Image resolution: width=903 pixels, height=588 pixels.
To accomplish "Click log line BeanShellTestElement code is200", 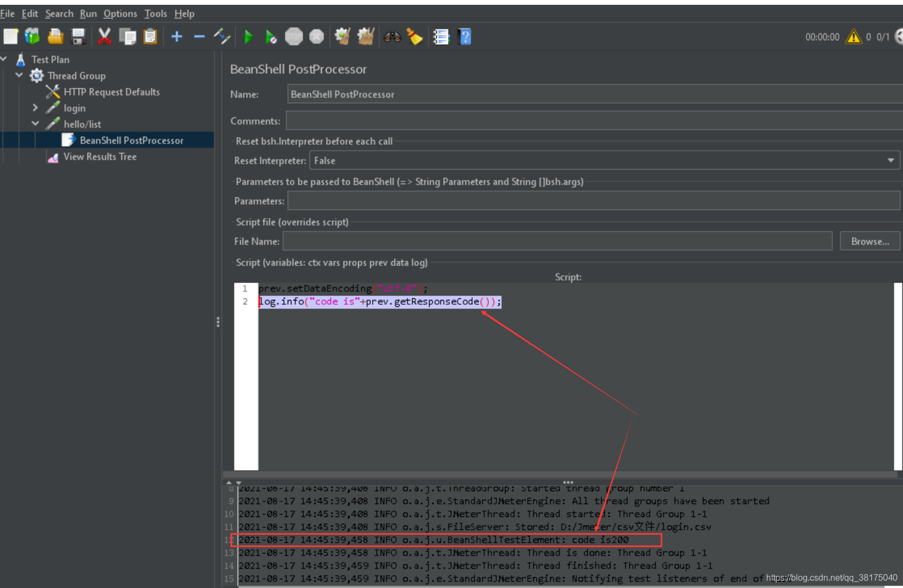I will 433,540.
